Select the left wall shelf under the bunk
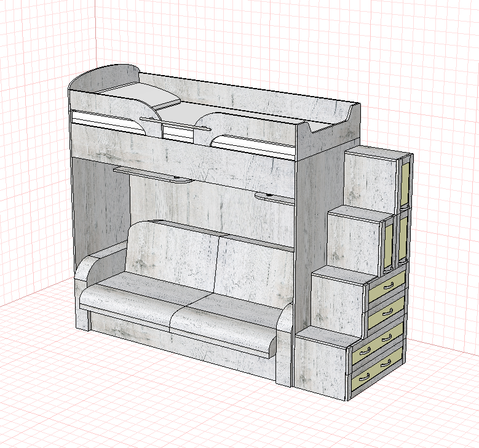 (152, 174)
